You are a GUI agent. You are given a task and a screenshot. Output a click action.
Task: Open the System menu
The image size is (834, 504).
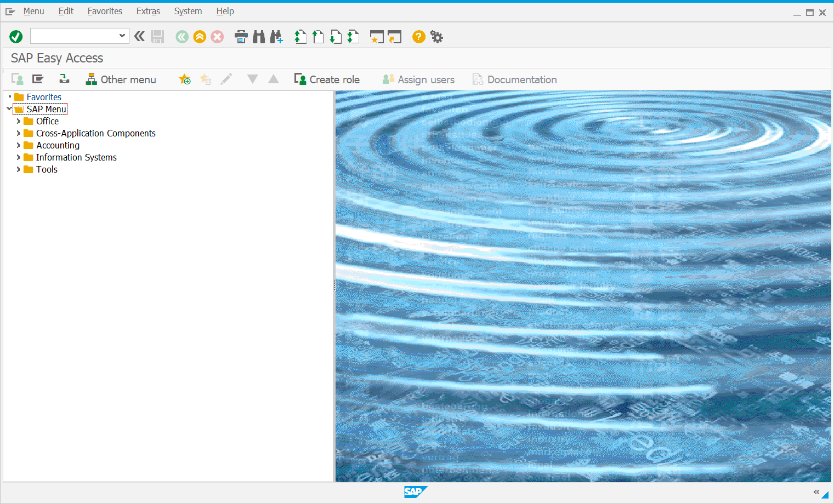coord(188,11)
